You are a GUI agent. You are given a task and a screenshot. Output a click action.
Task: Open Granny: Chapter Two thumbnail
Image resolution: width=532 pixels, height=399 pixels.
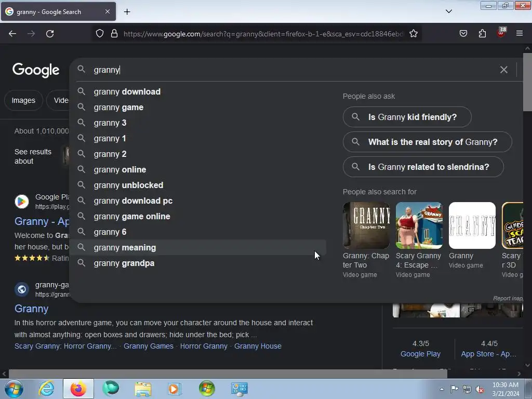point(366,225)
